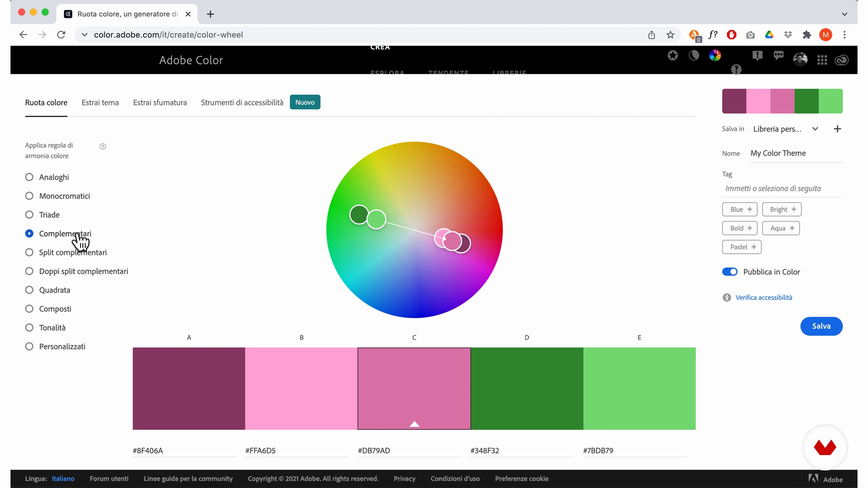Select the Personalizzati harmony rule
868x488 pixels.
tap(55, 347)
